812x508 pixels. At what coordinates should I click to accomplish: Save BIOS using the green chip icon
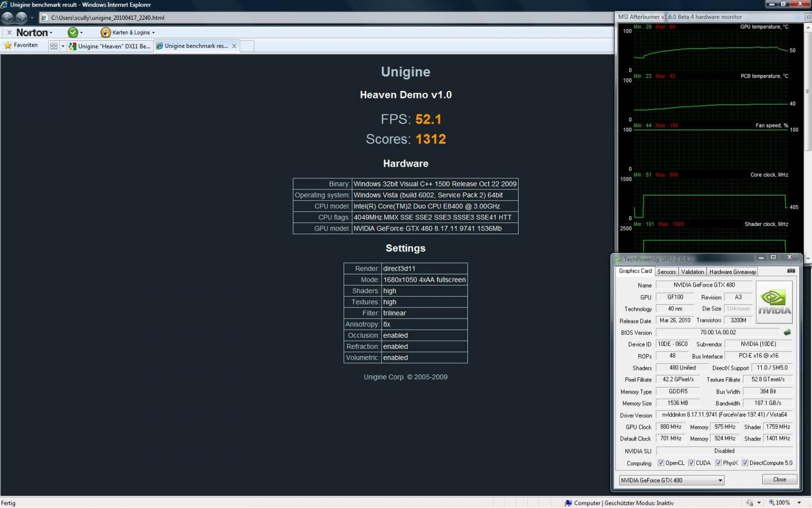click(787, 332)
